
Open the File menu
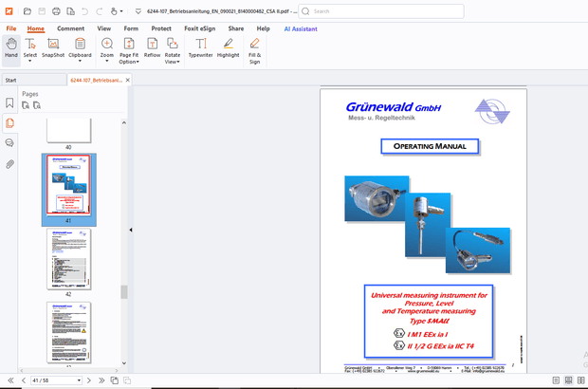tap(11, 28)
